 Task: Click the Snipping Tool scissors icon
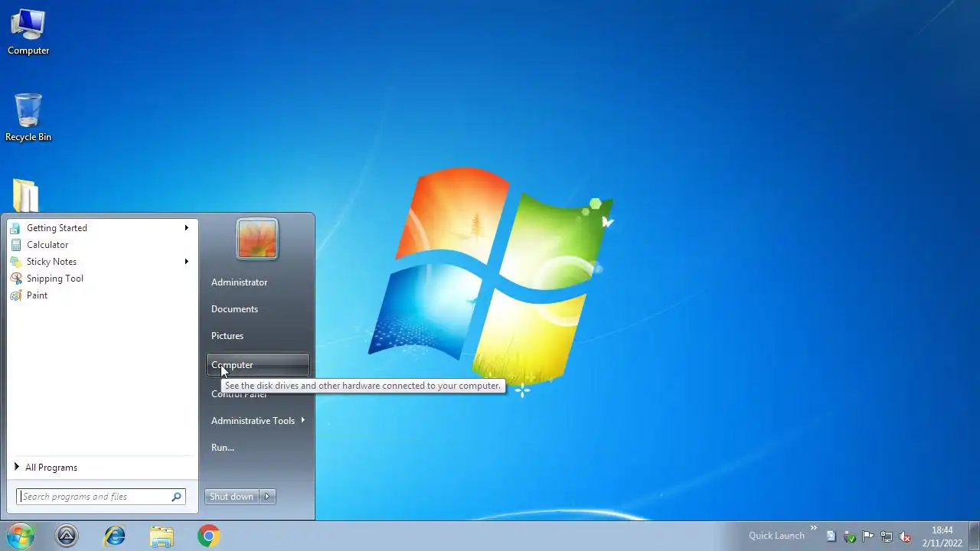pos(15,279)
